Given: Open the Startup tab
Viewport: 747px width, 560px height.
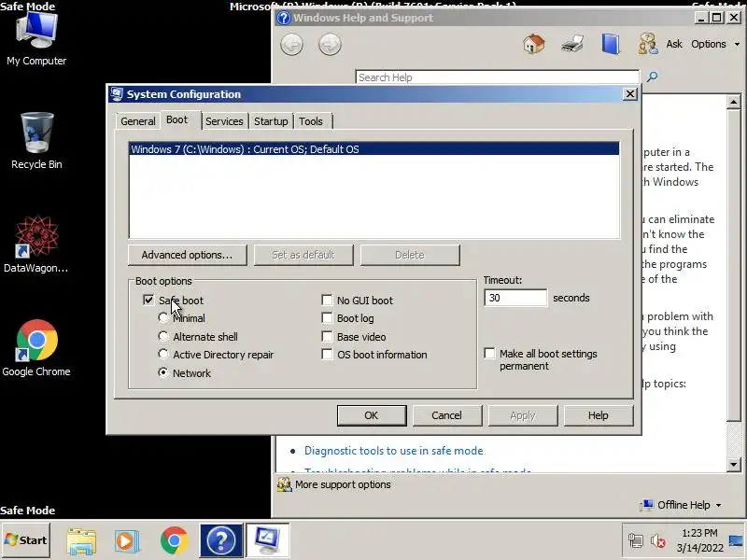Looking at the screenshot, I should [x=271, y=121].
